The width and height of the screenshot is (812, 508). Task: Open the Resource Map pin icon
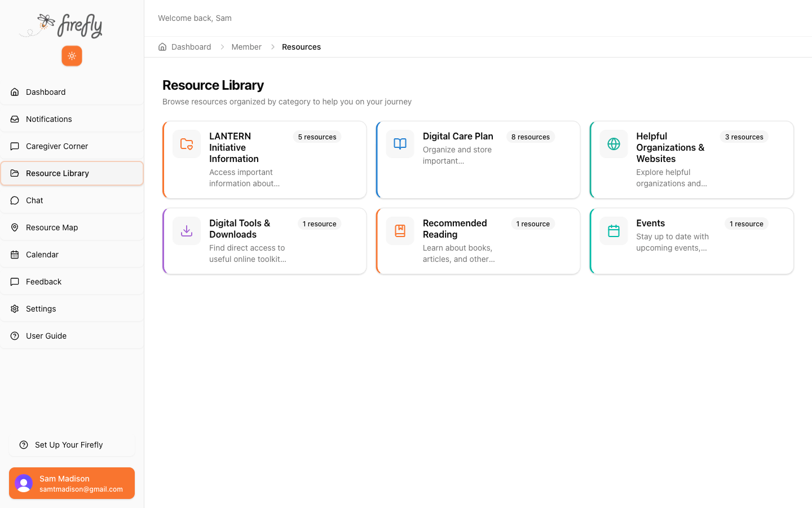tap(15, 227)
